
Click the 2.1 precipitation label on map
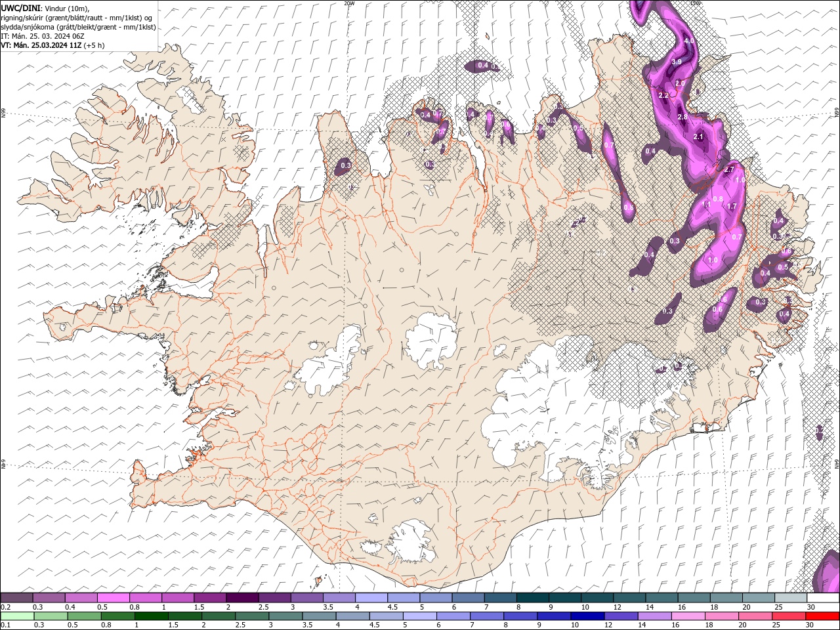coord(698,136)
